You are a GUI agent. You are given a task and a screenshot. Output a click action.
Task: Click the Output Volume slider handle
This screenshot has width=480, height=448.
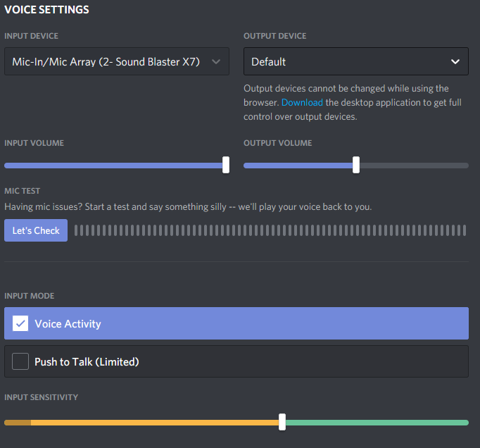356,165
